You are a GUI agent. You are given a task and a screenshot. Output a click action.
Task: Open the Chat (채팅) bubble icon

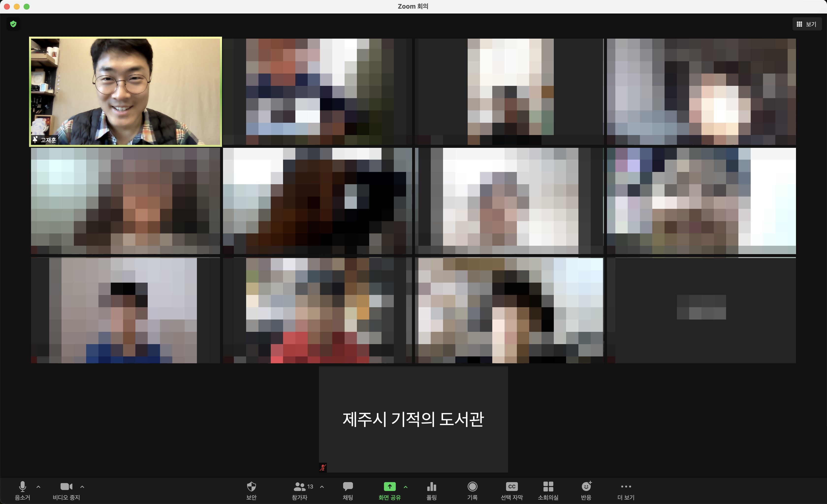click(348, 487)
